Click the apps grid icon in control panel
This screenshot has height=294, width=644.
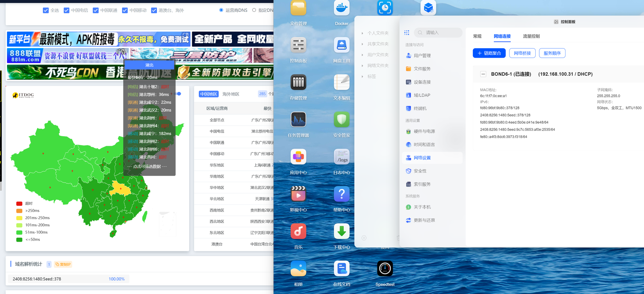[x=407, y=33]
